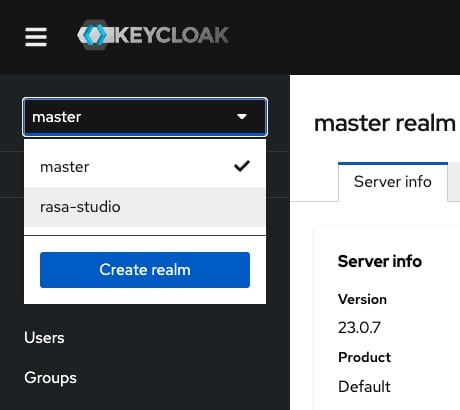
Task: Switch to the Server info tab
Action: click(393, 182)
